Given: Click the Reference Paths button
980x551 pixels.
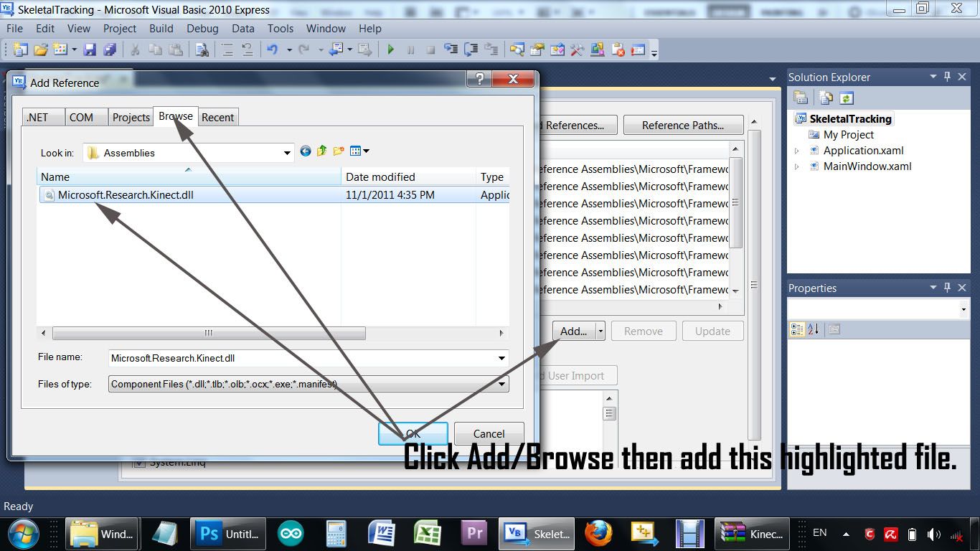Looking at the screenshot, I should tap(683, 125).
